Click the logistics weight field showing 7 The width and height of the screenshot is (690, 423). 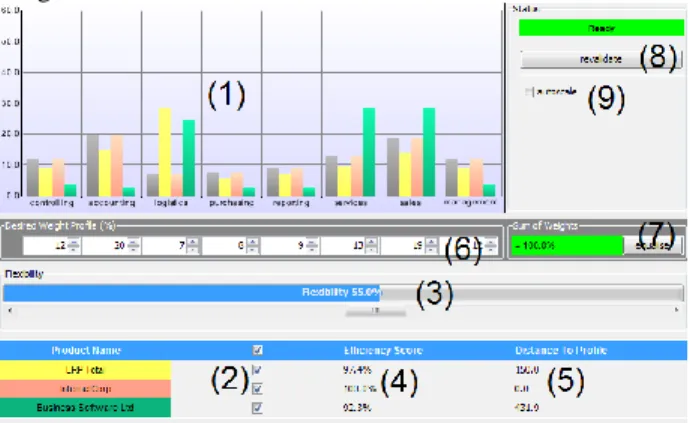click(165, 246)
